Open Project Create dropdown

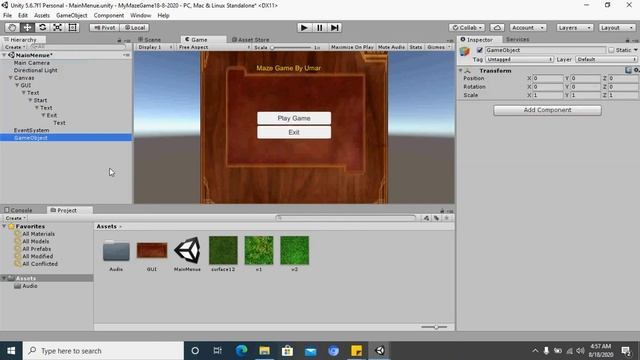[x=16, y=218]
